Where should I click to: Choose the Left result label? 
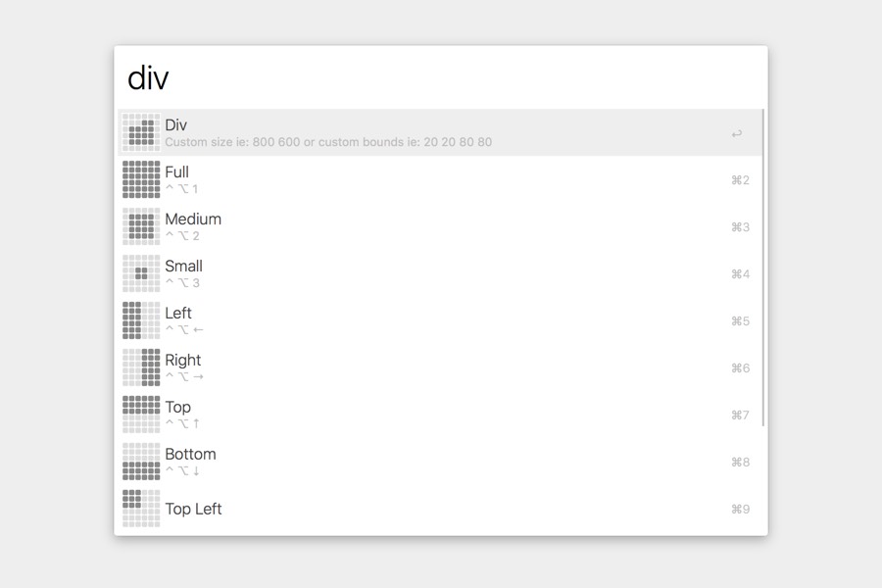point(178,314)
